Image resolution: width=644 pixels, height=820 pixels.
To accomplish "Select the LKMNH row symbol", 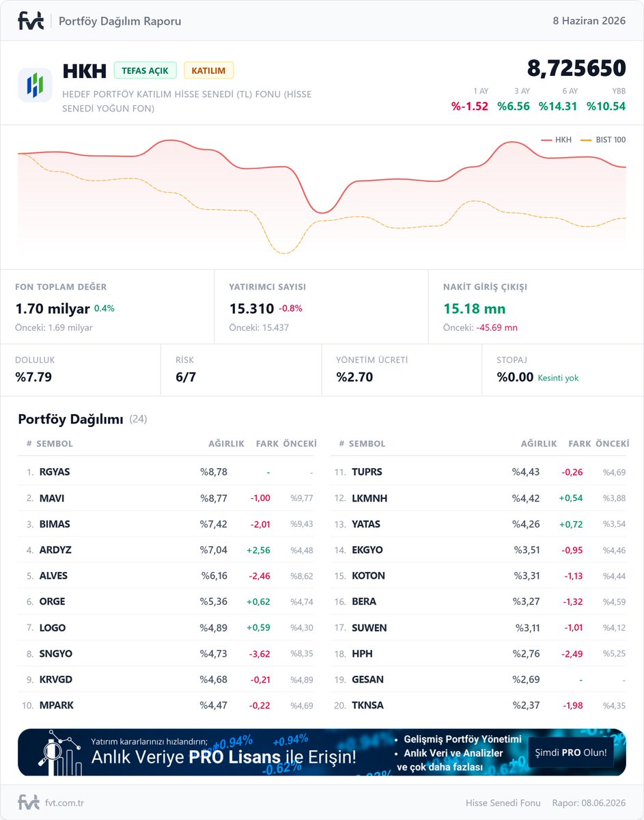I will pos(369,498).
